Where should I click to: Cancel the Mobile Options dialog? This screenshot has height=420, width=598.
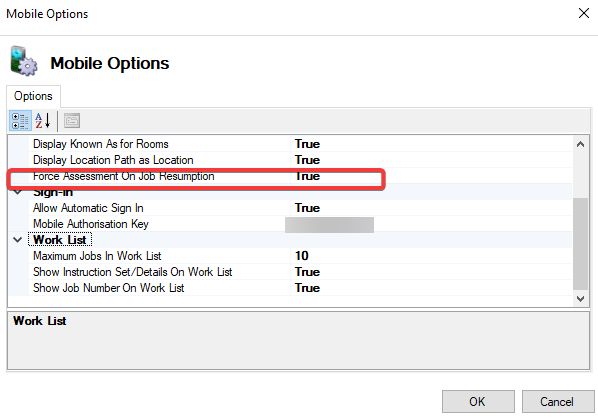coord(558,401)
